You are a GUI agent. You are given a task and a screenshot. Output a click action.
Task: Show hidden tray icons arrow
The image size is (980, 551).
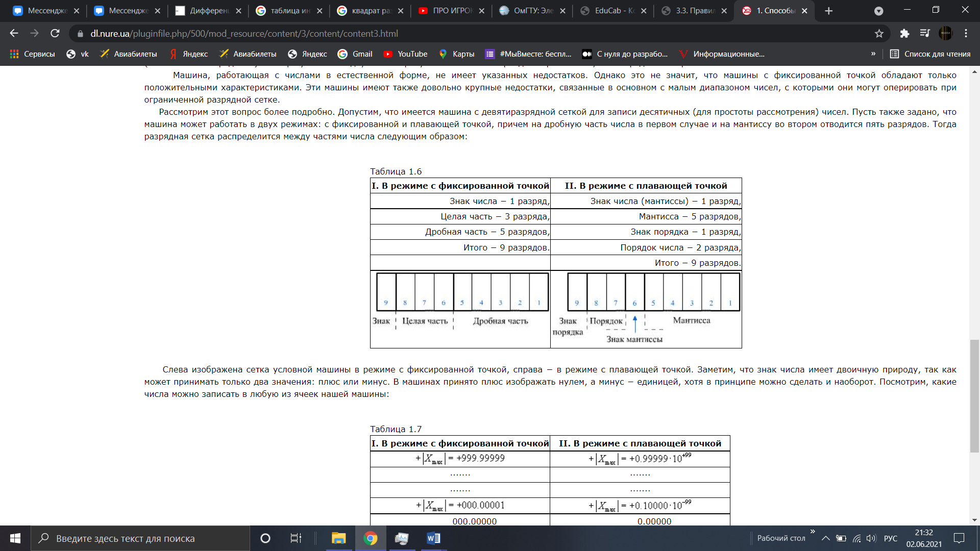[825, 538]
